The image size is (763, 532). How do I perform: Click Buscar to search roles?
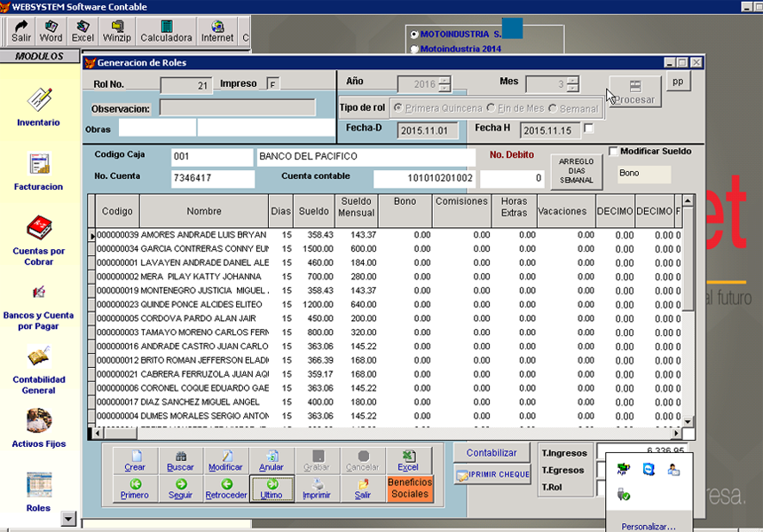pyautogui.click(x=180, y=461)
